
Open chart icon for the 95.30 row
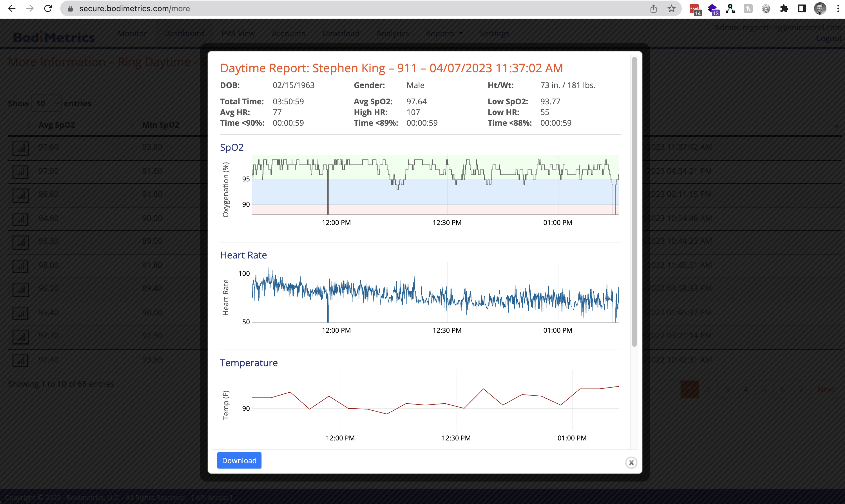pos(21,242)
